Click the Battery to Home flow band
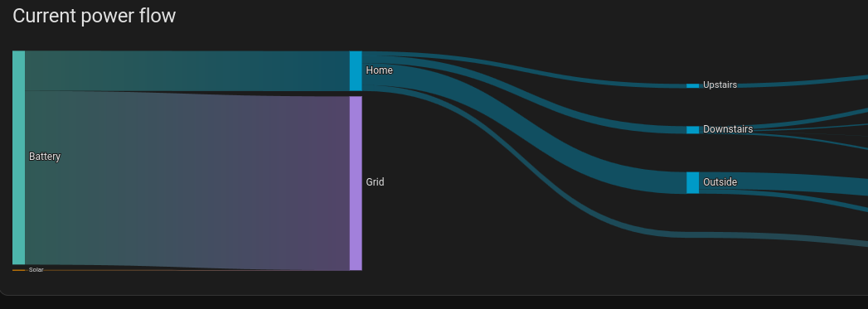Screen dimensions: 868x309 tap(187, 70)
